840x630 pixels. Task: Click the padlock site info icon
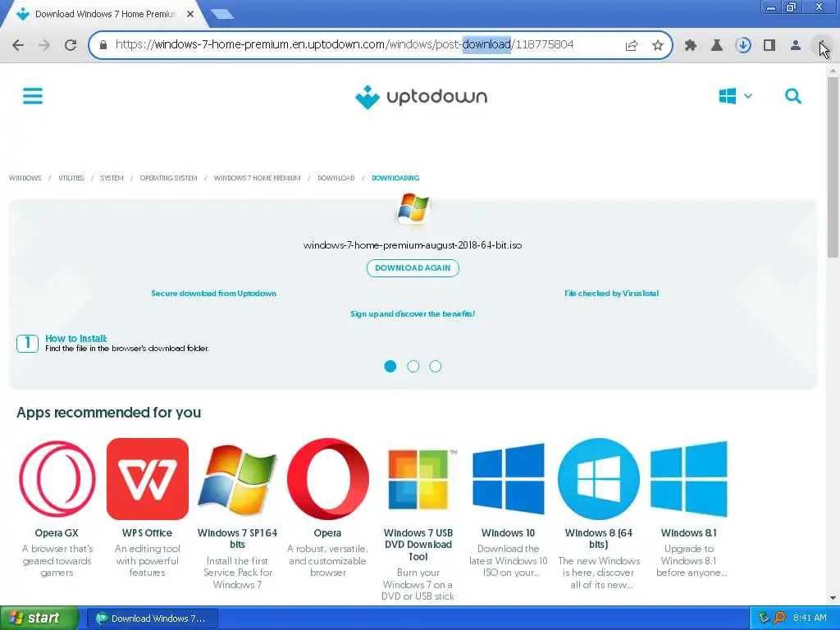(x=103, y=45)
